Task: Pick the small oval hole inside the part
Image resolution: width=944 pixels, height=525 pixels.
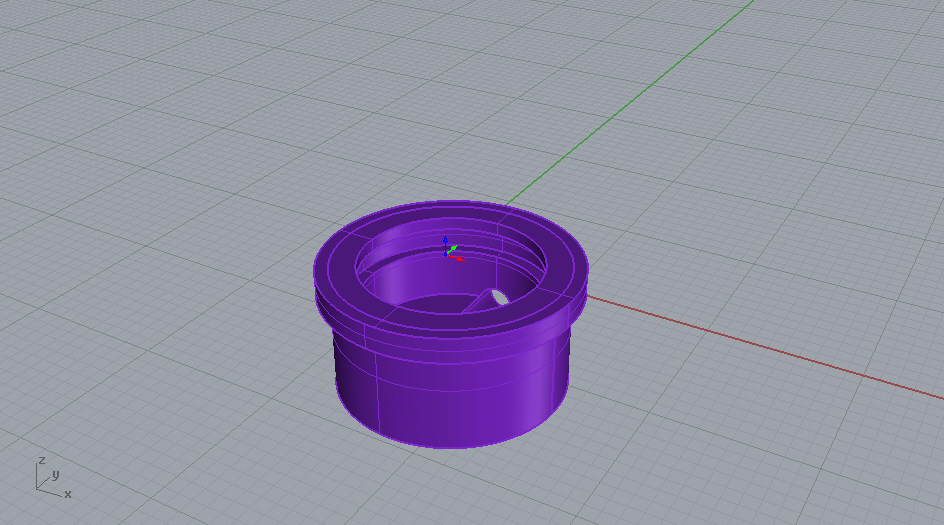Action: click(490, 299)
